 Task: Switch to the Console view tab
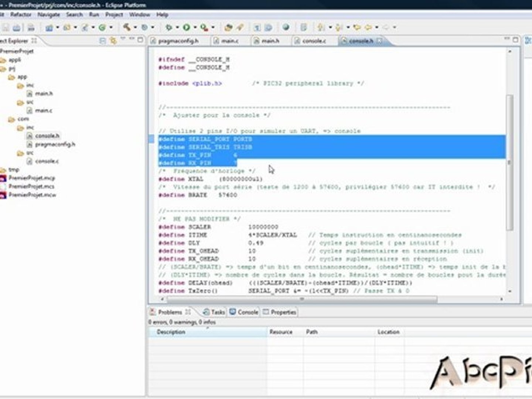point(244,312)
